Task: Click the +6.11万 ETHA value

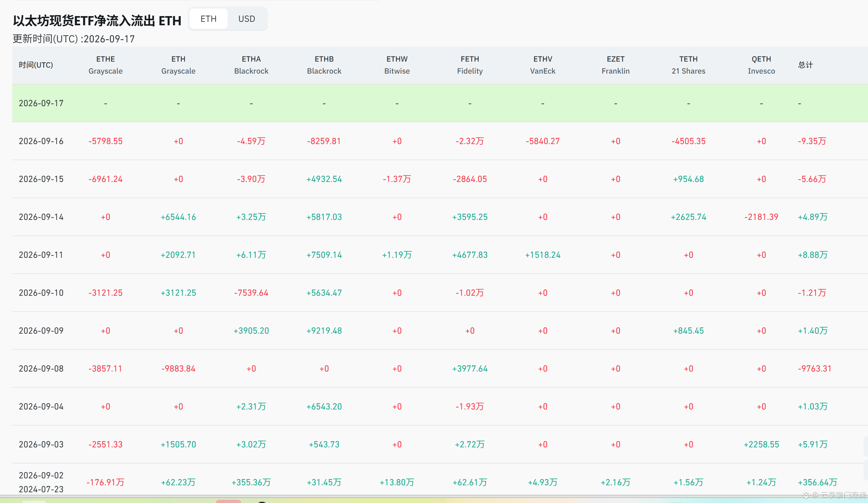Action: click(251, 255)
